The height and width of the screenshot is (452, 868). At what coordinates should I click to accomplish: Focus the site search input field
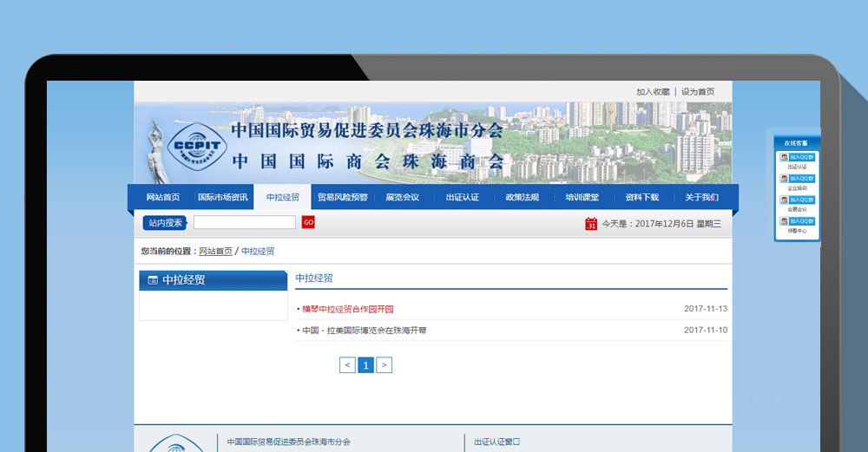pos(245,222)
